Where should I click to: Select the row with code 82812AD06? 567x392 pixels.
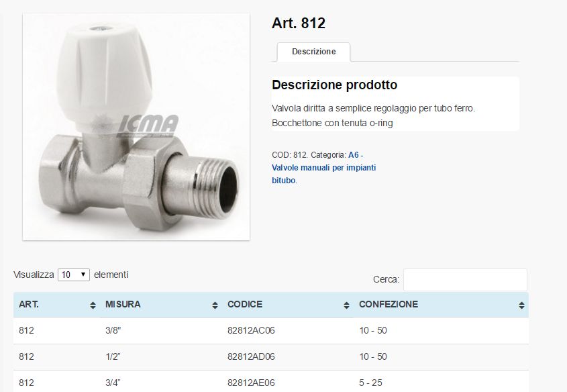coord(271,357)
